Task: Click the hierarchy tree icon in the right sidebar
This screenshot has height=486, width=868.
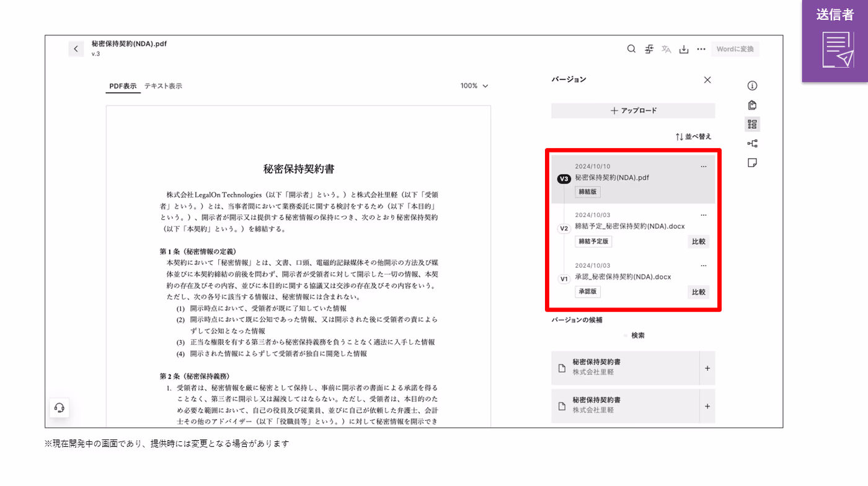Action: coord(752,144)
